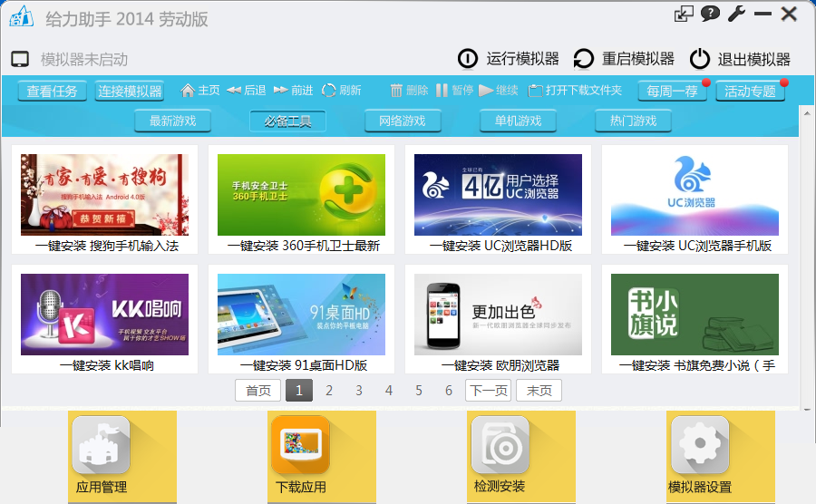Image resolution: width=816 pixels, height=504 pixels.
Task: Open the download folder 打开下载文件夹
Action: pos(575,91)
